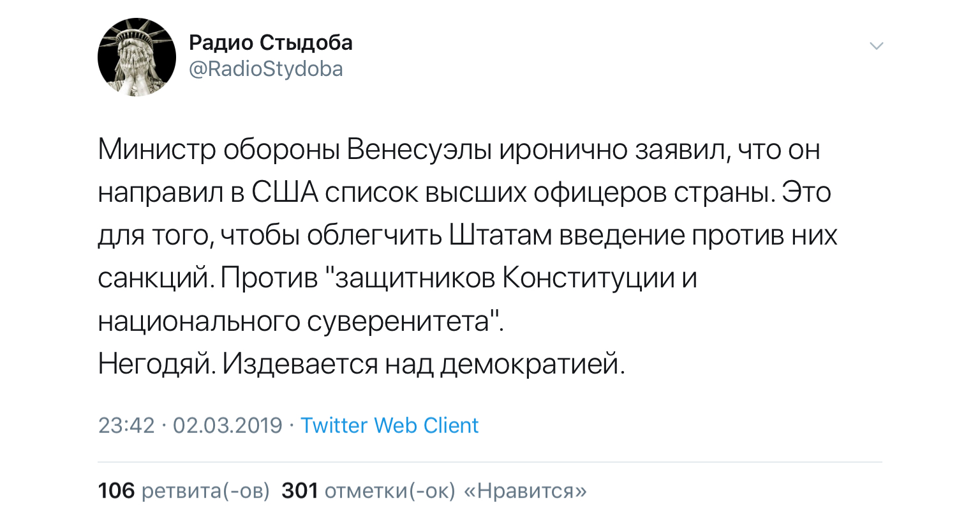Click the @RadioStydoba handle
This screenshot has width=980, height=516.
(x=266, y=69)
